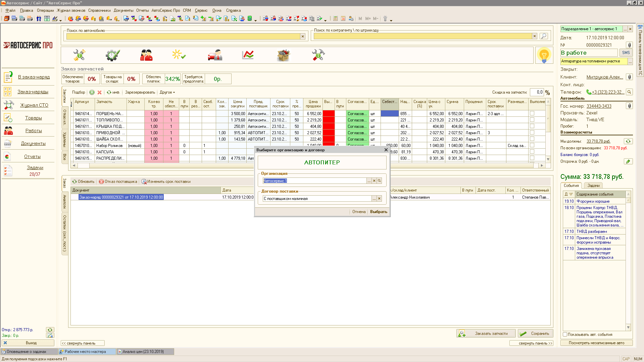Tick the checkbox in the ШАЙБА СКОЛ row

(x=532, y=139)
